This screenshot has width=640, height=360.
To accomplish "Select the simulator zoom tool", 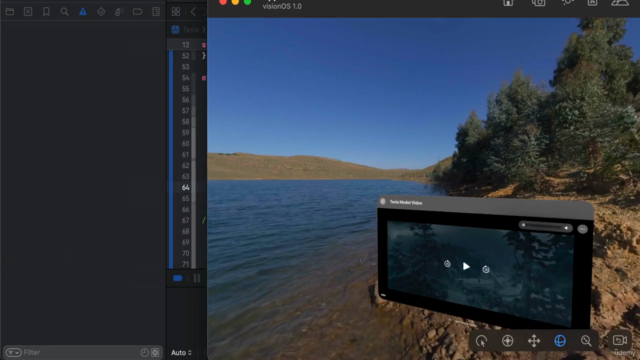I will point(586,341).
